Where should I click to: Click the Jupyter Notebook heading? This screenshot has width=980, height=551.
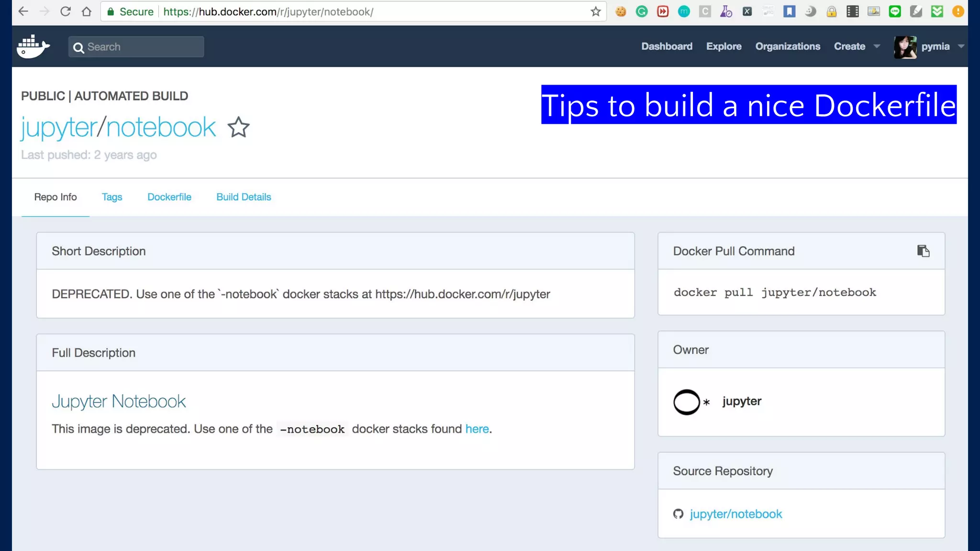click(119, 401)
